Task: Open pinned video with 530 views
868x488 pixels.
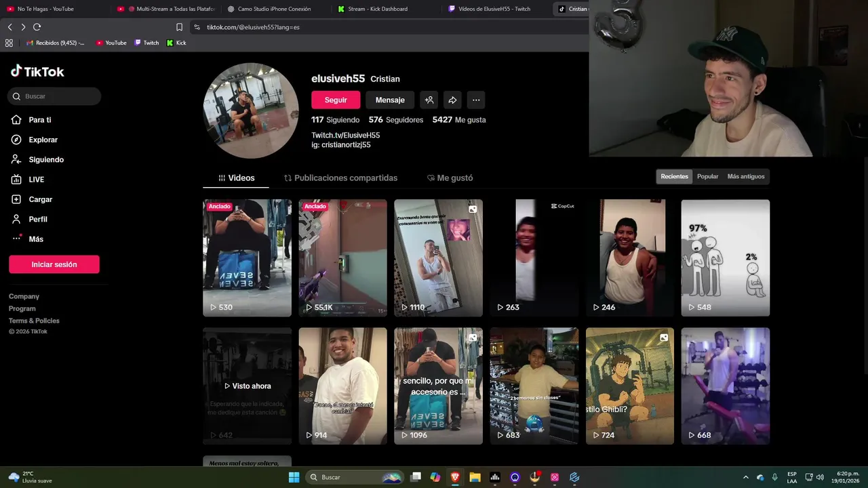Action: [x=247, y=258]
